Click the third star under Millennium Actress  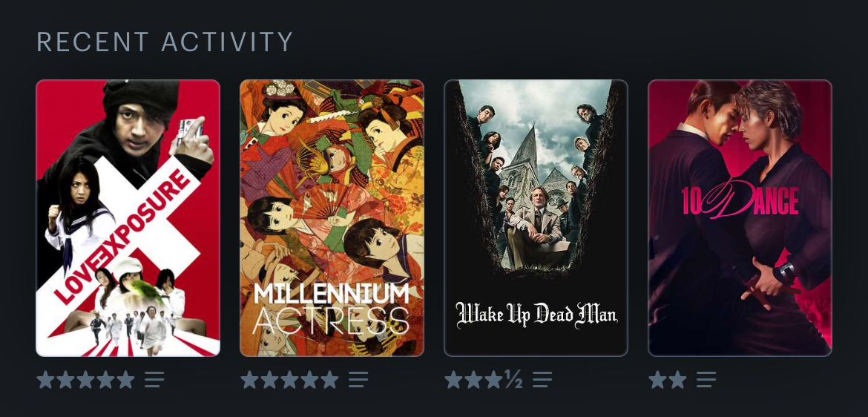tap(289, 380)
